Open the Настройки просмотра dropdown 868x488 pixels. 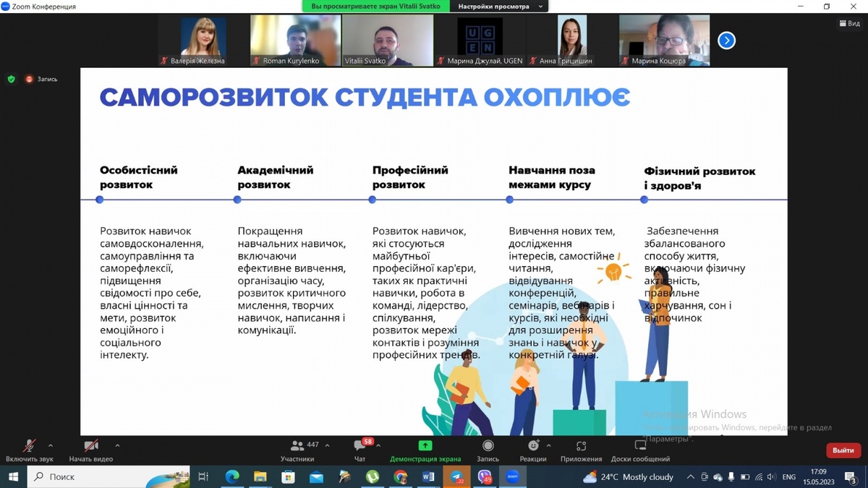pyautogui.click(x=499, y=7)
